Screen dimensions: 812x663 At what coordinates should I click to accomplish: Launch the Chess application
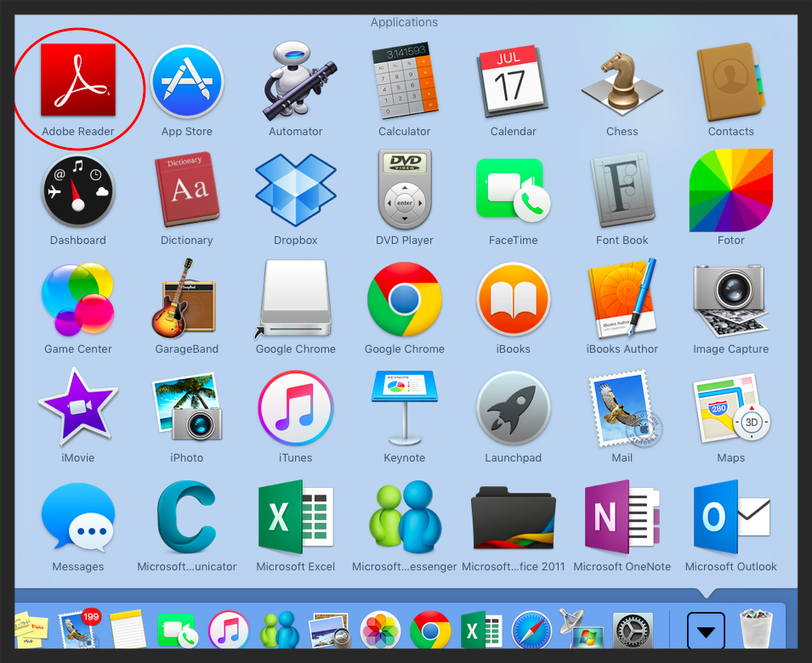pos(622,82)
